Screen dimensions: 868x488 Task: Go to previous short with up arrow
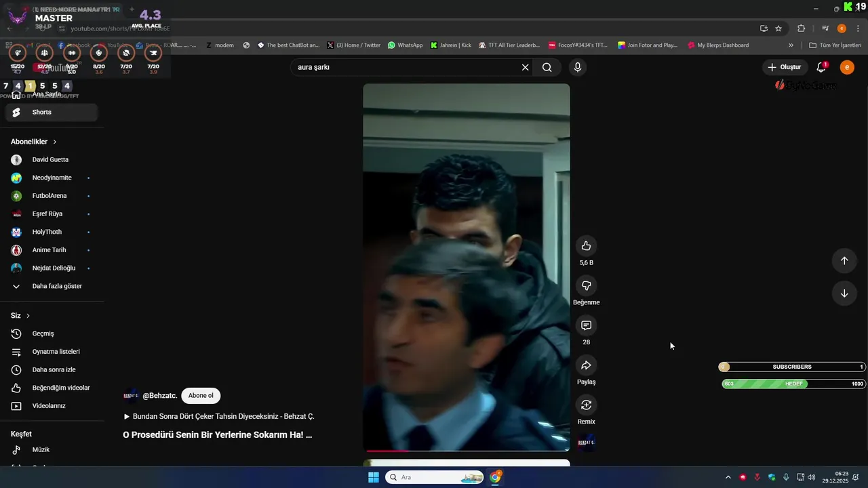click(x=844, y=261)
